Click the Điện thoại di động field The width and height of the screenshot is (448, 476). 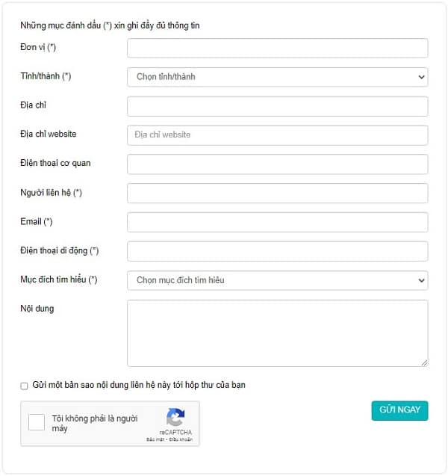point(278,251)
